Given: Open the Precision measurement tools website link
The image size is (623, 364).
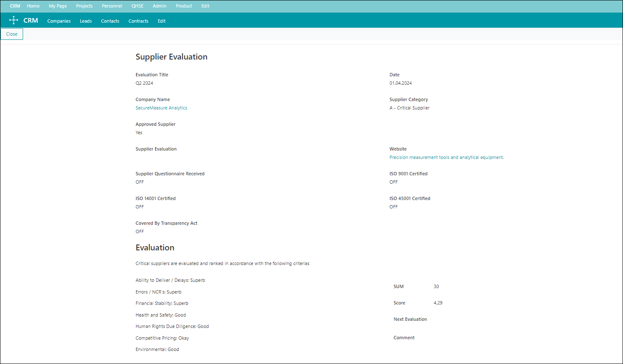Looking at the screenshot, I should [x=447, y=157].
